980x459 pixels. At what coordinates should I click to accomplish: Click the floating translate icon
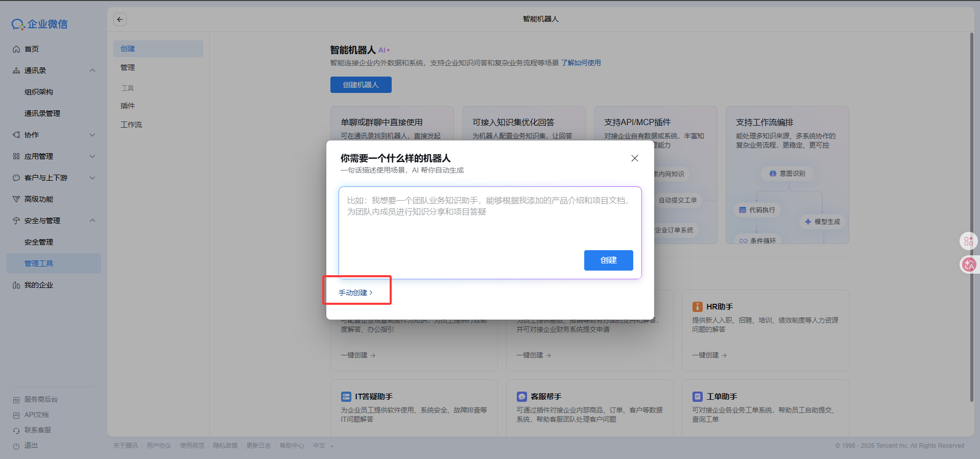click(x=969, y=264)
